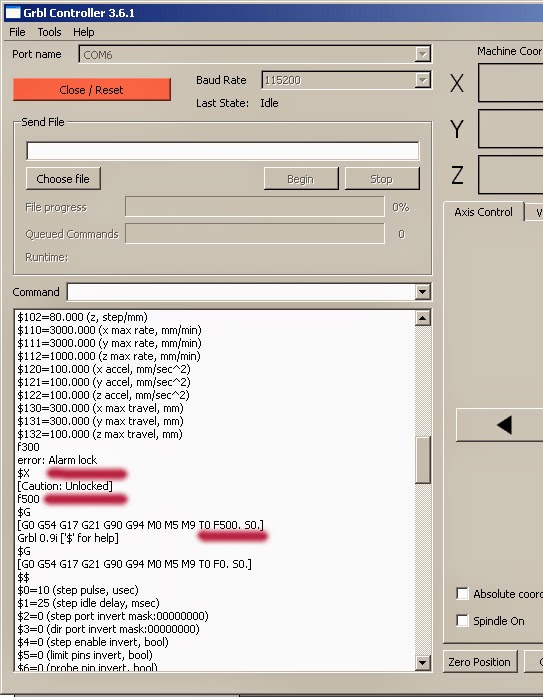Screen dimensions: 543x697
Task: Click into the Command input field
Action: pyautogui.click(x=241, y=292)
